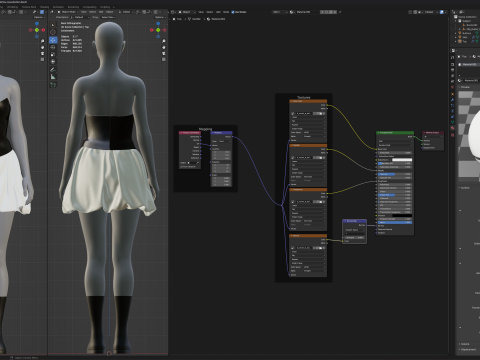The height and width of the screenshot is (360, 480).
Task: Switch to the Scripting workspace tab
Action: pyautogui.click(x=105, y=7)
